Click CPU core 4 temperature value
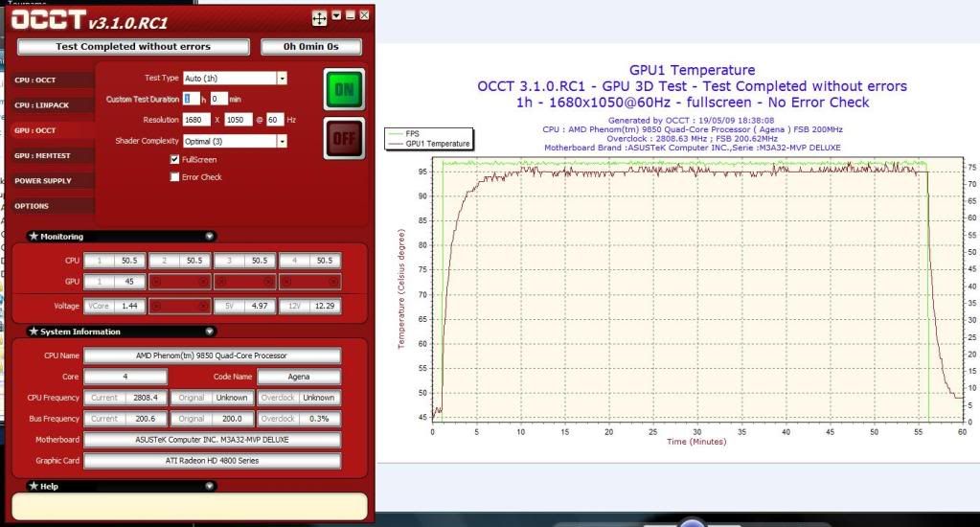Screen dimensions: 980x527 click(x=325, y=261)
